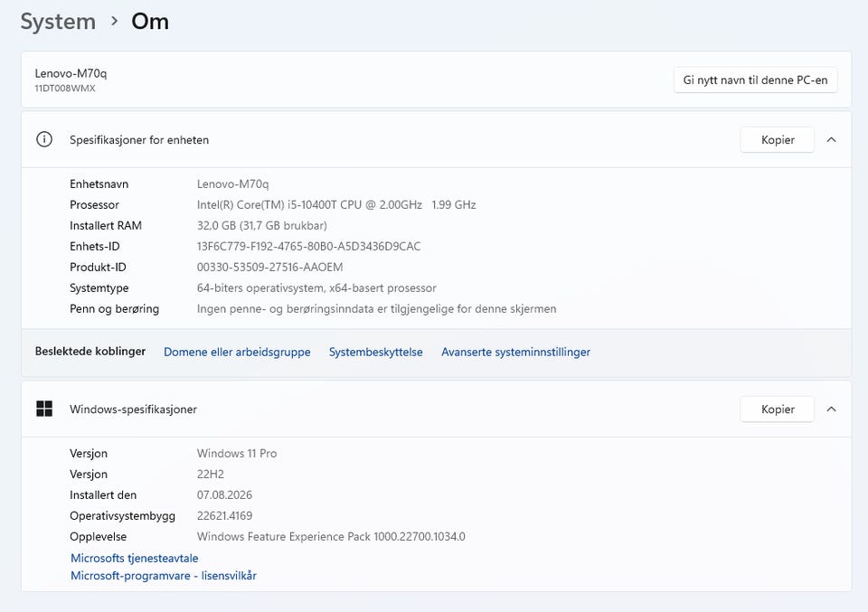
Task: Copy Windows specifications with Kopier button
Action: pos(778,410)
